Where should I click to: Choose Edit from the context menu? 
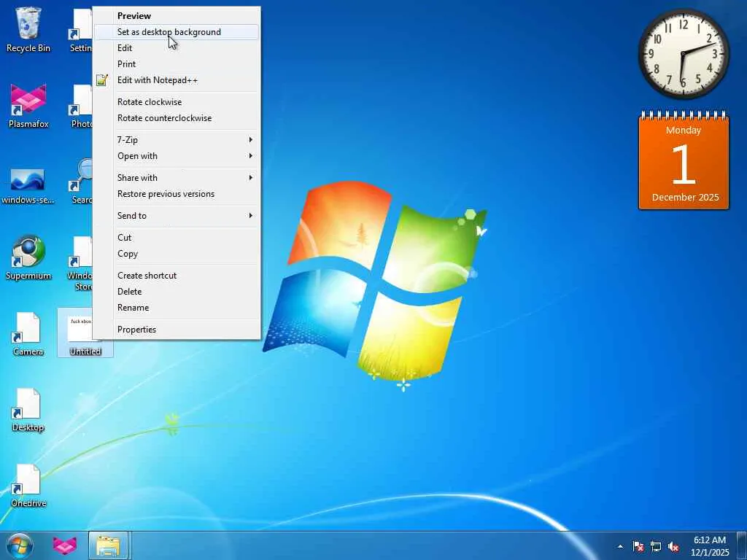coord(177,48)
